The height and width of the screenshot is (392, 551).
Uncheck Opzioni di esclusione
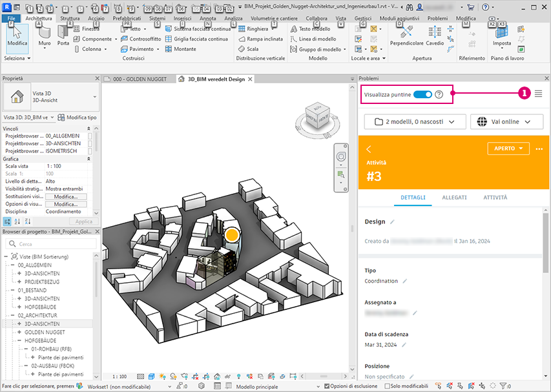tap(327, 386)
